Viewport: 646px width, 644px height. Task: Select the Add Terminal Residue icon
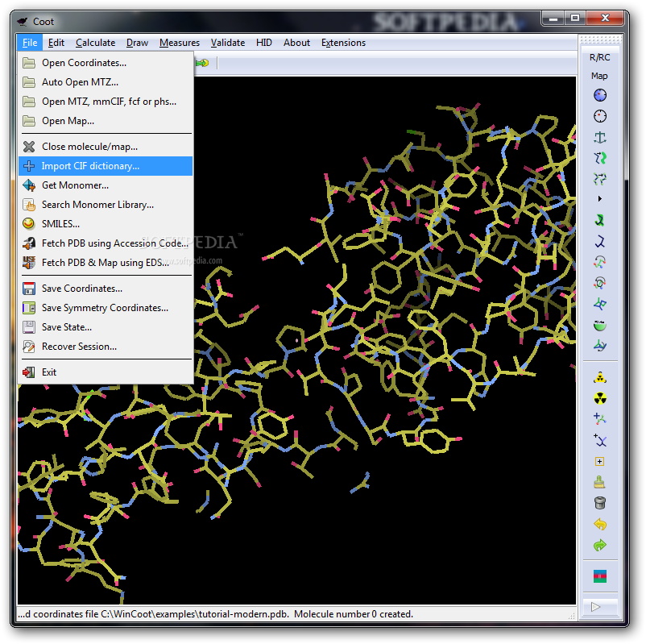(600, 419)
